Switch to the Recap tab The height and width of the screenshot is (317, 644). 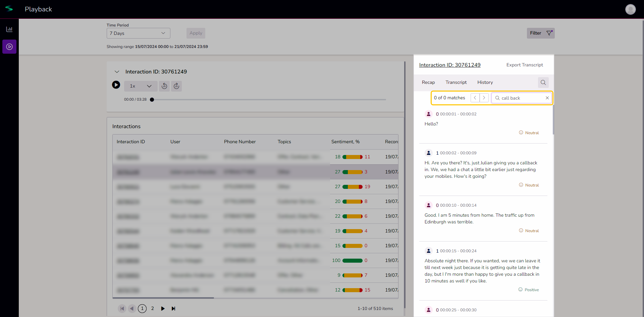click(x=428, y=83)
